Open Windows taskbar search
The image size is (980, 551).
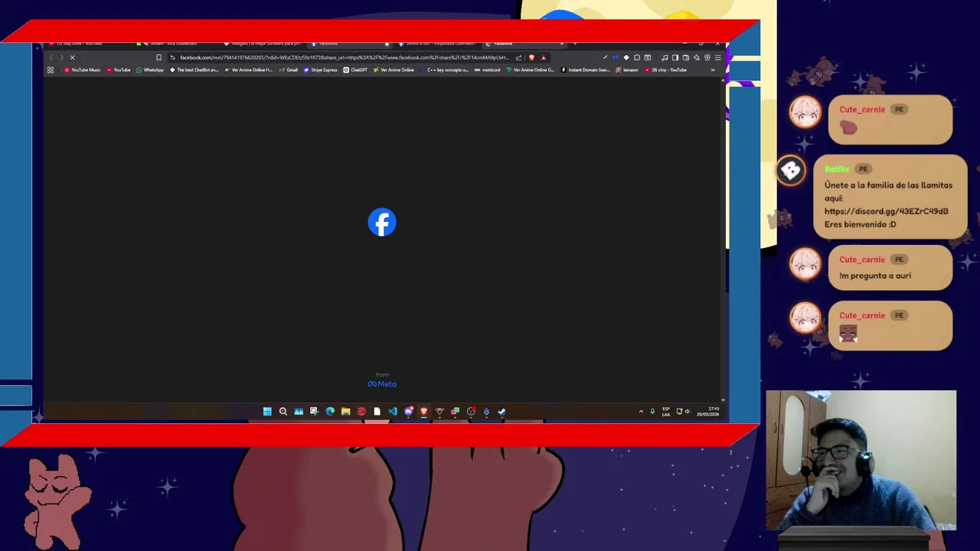coord(283,412)
